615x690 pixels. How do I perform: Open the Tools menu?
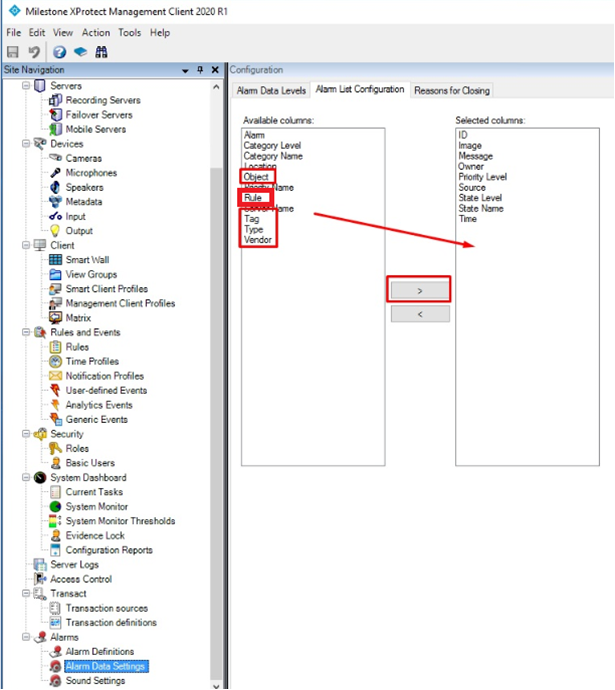(x=129, y=33)
